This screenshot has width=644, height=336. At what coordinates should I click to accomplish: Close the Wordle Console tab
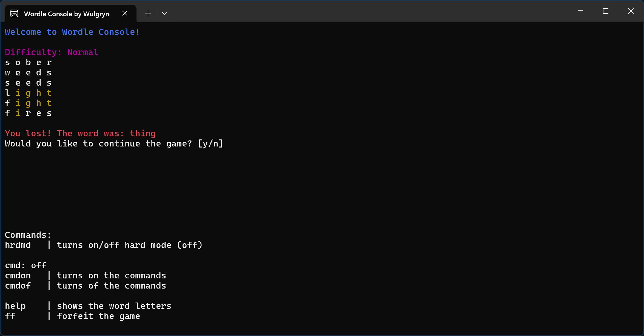[125, 13]
